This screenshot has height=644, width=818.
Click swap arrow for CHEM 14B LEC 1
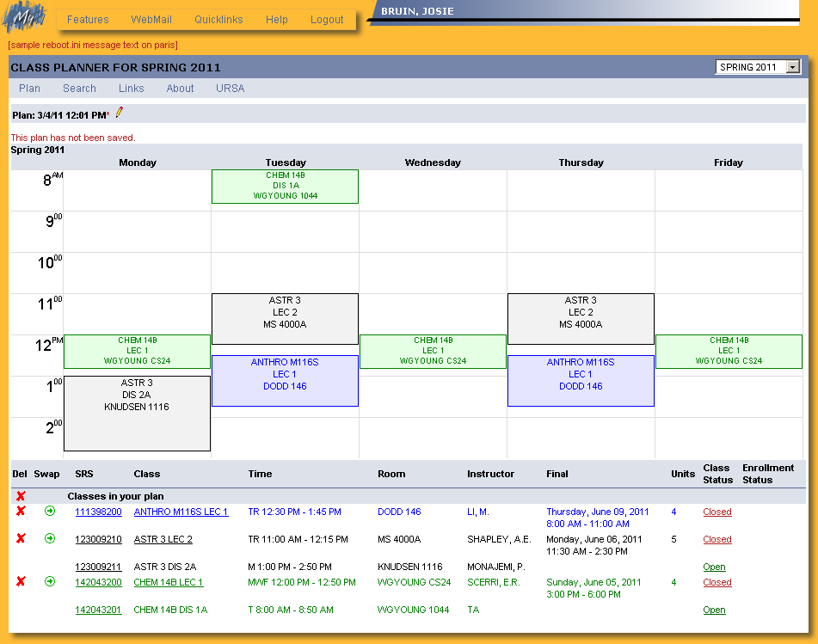click(50, 582)
